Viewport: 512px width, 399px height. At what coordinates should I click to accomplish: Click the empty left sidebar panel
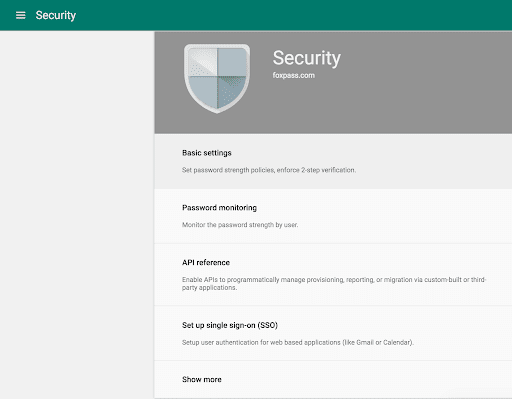pyautogui.click(x=77, y=215)
